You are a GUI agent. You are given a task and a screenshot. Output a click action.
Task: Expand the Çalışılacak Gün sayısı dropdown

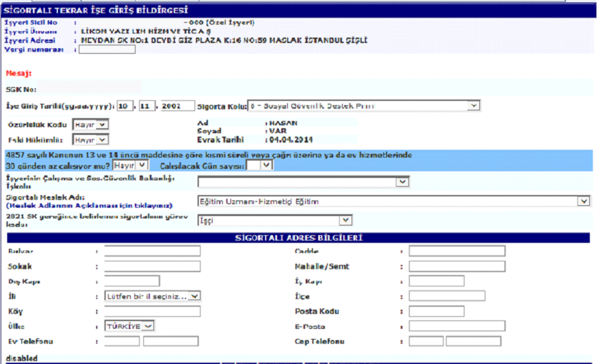click(260, 165)
